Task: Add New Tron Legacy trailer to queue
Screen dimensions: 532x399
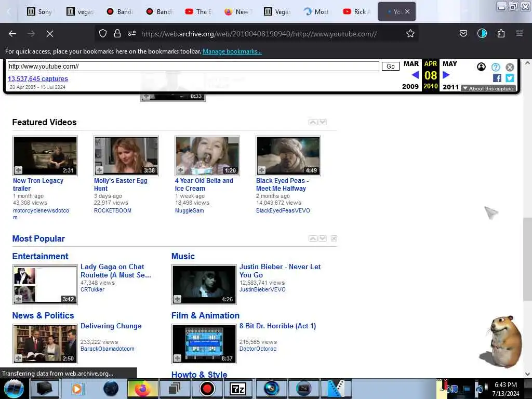Action: click(x=18, y=170)
